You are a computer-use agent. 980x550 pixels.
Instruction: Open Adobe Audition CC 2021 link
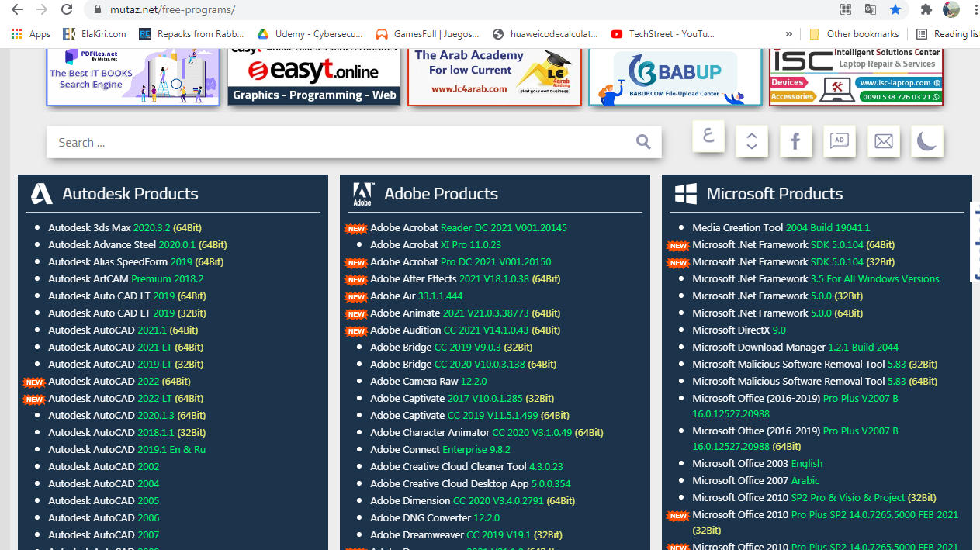465,330
